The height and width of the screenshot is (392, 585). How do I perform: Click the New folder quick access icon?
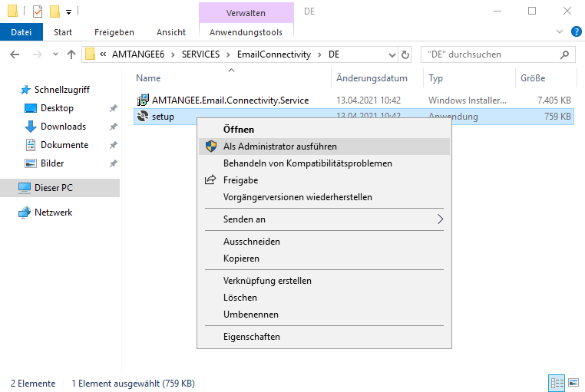coord(55,12)
